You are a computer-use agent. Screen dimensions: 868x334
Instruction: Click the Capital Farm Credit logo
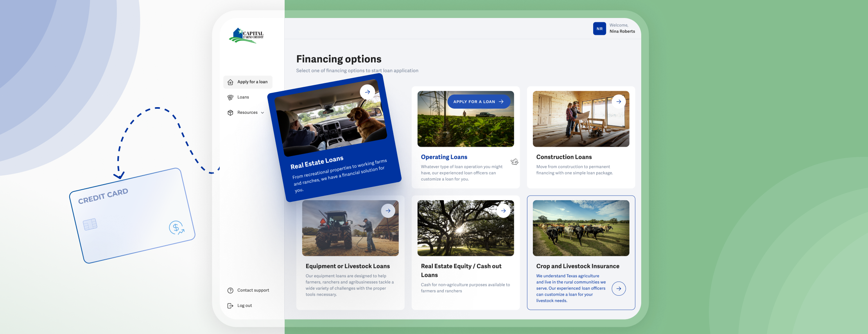click(x=246, y=35)
